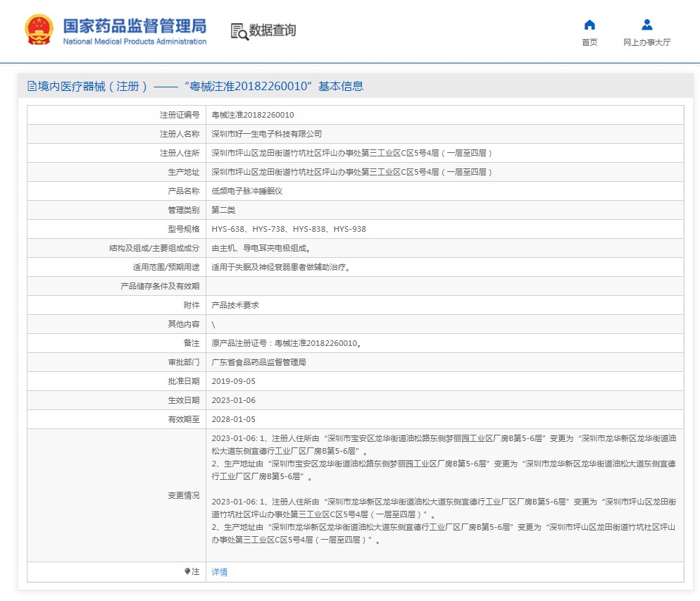Open 网上办事大厅 label
The image size is (700, 601).
(x=647, y=42)
